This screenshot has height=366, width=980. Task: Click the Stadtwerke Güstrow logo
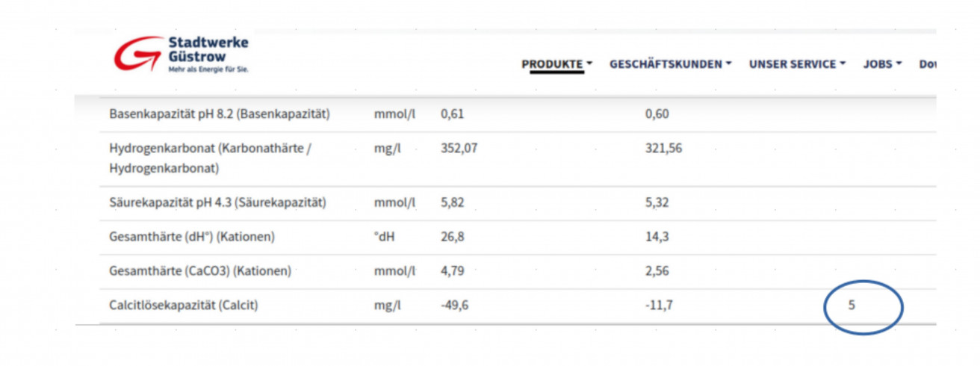[x=181, y=54]
